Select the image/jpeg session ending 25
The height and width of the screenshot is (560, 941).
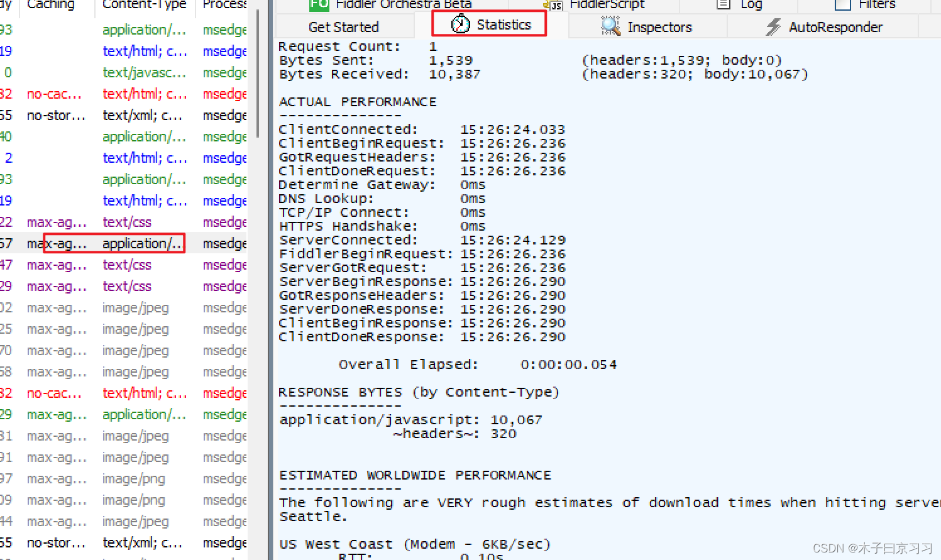(x=124, y=329)
